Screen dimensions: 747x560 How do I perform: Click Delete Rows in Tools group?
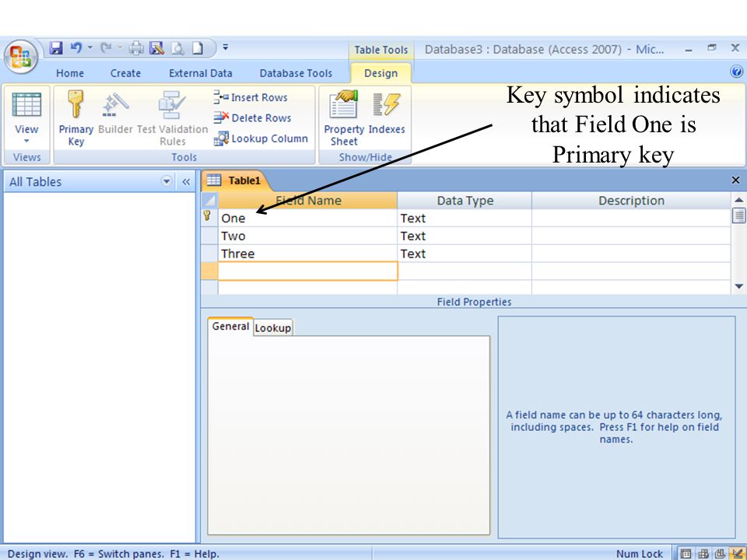coord(252,117)
